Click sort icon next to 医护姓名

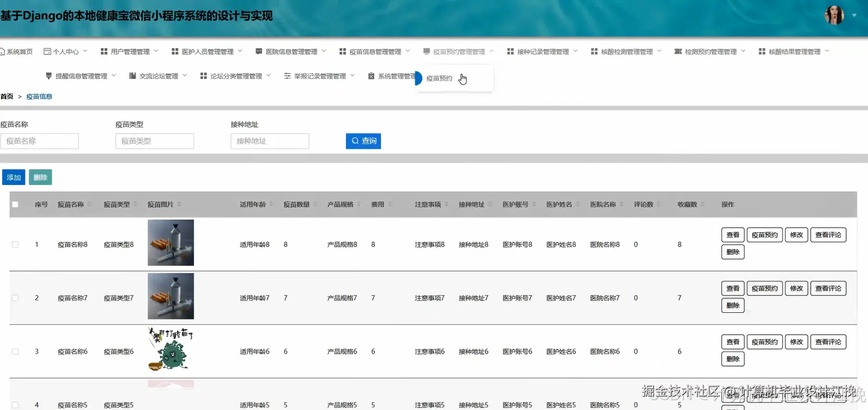[x=578, y=204]
